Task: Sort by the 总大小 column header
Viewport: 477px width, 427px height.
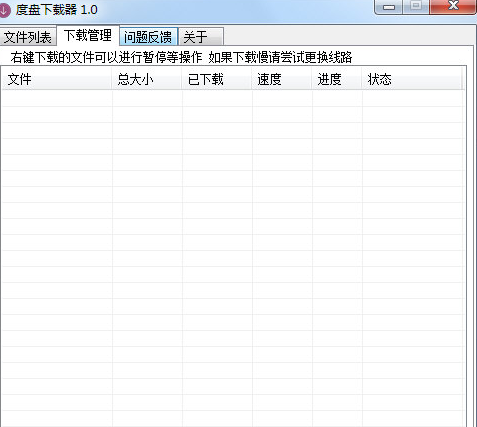Action: point(147,79)
